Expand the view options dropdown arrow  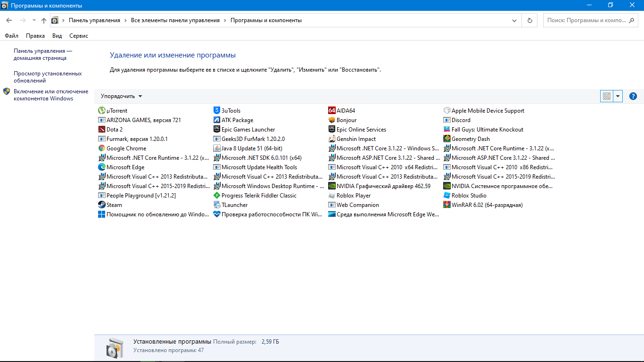click(618, 96)
